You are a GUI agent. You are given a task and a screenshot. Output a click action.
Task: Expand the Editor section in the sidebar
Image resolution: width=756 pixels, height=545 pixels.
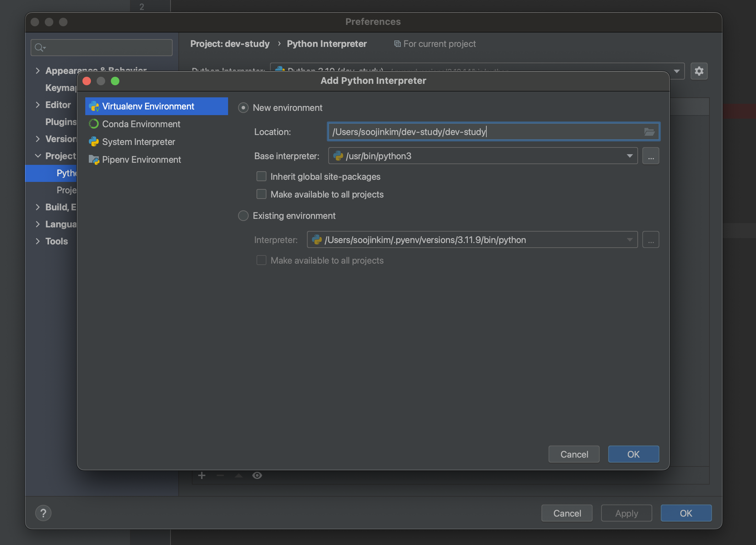click(38, 105)
